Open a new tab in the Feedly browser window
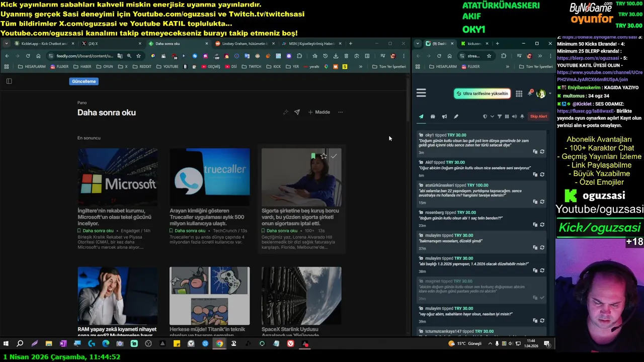The image size is (644, 362). [351, 44]
